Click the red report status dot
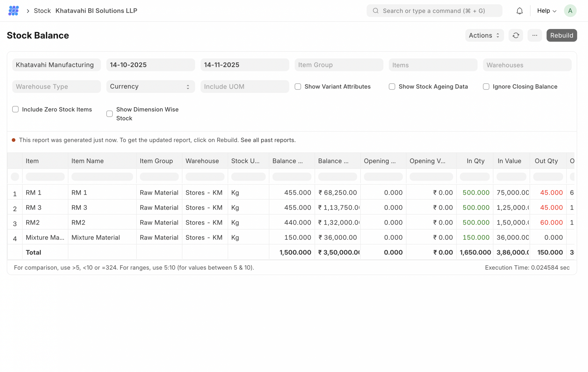Image resolution: width=588 pixels, height=372 pixels. click(14, 140)
